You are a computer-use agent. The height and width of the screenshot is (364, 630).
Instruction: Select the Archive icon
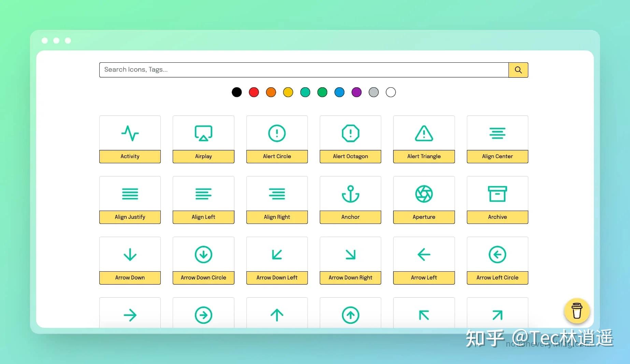pyautogui.click(x=497, y=194)
